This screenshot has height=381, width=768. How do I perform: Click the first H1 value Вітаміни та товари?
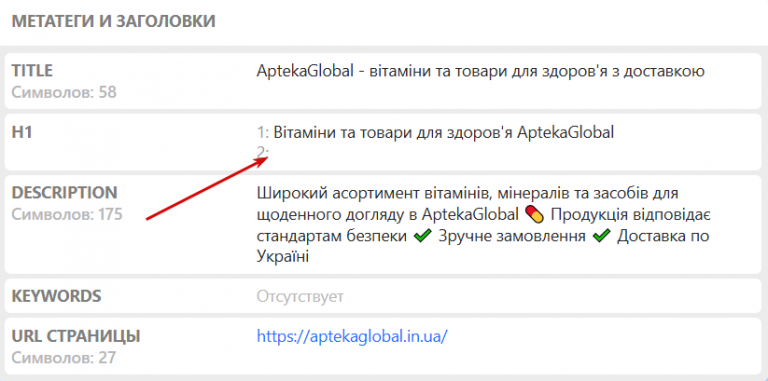[x=443, y=132]
